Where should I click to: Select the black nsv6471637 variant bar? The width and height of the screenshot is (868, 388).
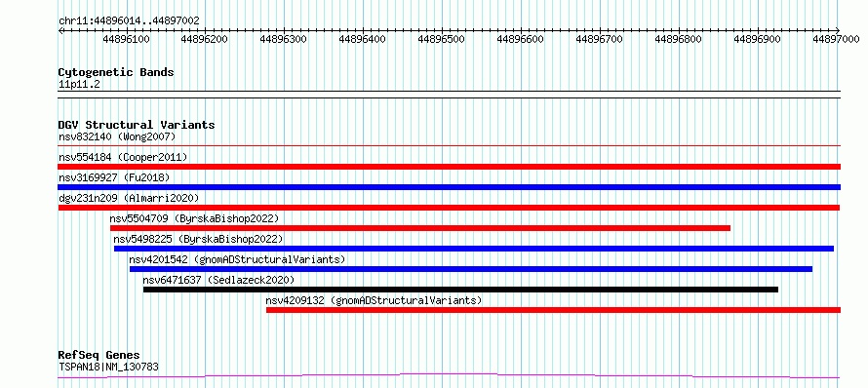click(460, 290)
